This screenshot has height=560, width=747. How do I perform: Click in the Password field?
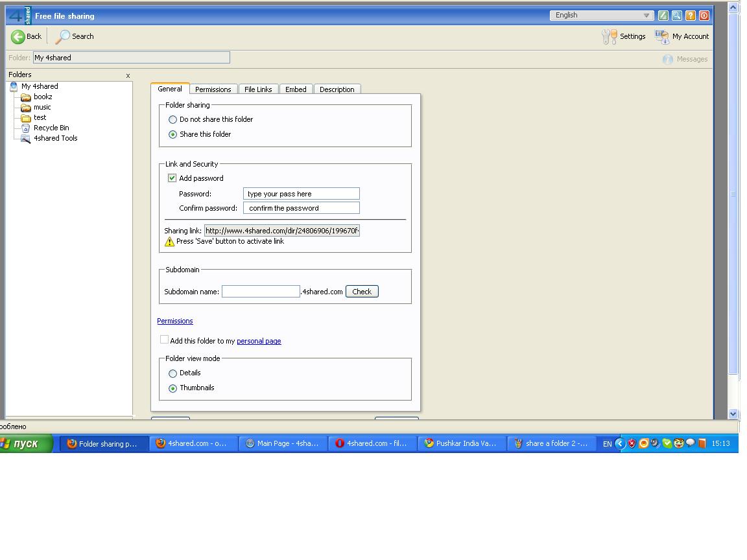click(x=301, y=194)
